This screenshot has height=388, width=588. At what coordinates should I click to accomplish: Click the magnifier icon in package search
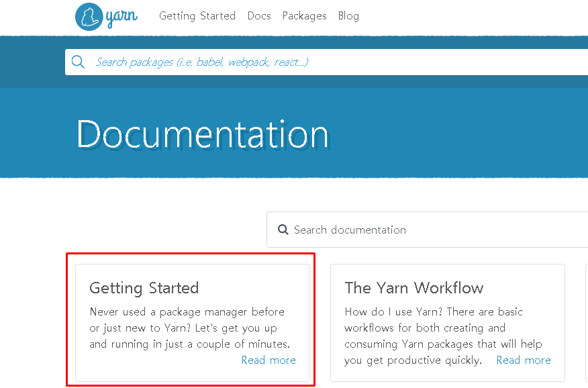pos(78,62)
